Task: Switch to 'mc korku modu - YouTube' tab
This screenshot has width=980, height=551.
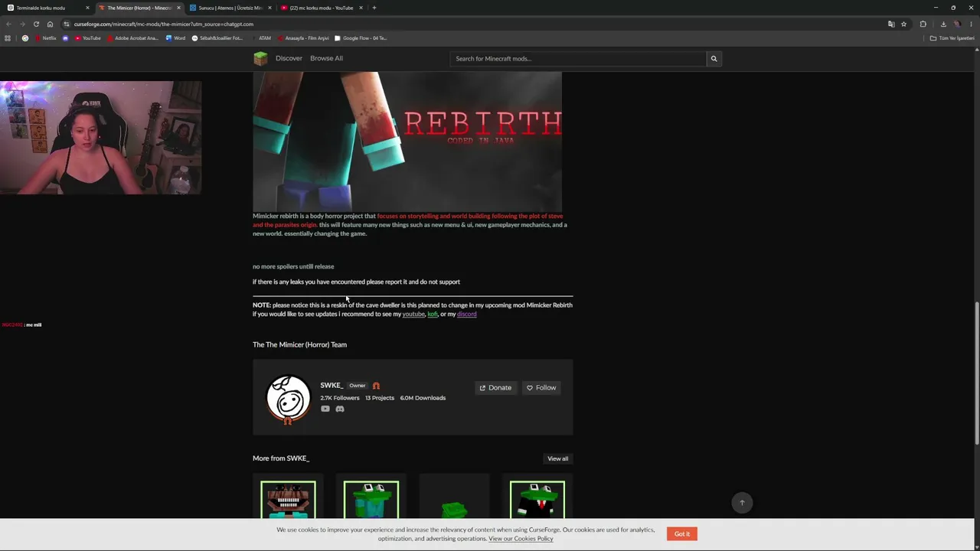Action: [x=321, y=8]
